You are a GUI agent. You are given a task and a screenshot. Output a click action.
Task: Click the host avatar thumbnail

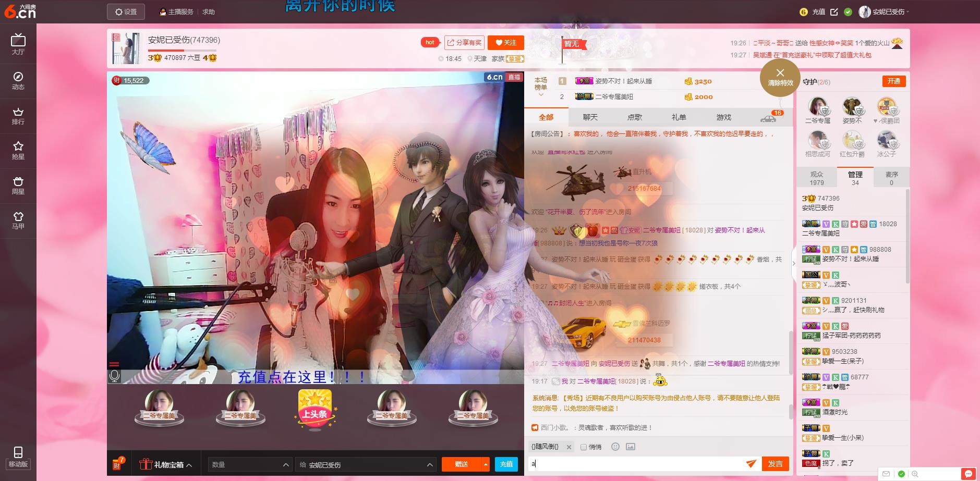point(126,48)
